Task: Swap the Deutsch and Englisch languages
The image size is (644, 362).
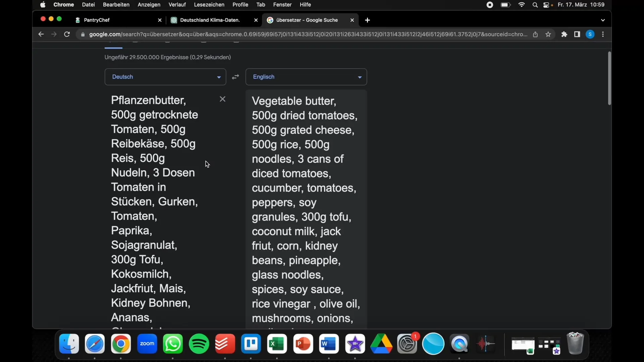Action: click(236, 77)
